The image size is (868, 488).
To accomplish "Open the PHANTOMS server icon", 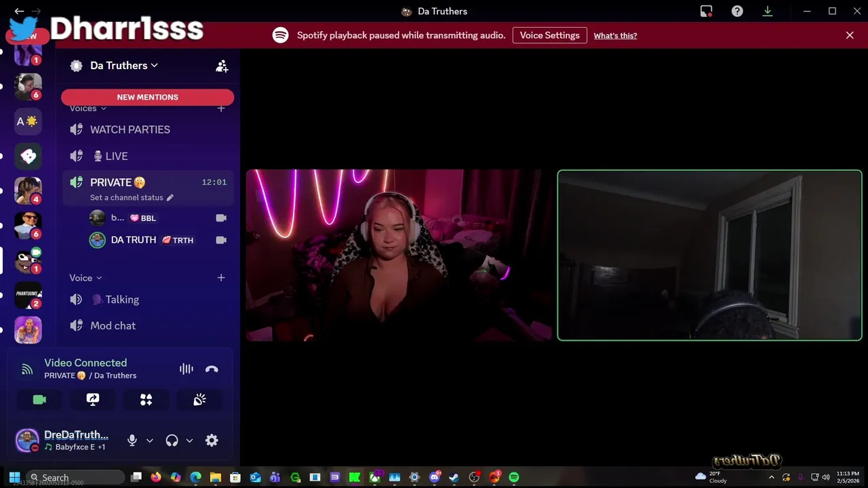I will coord(28,295).
